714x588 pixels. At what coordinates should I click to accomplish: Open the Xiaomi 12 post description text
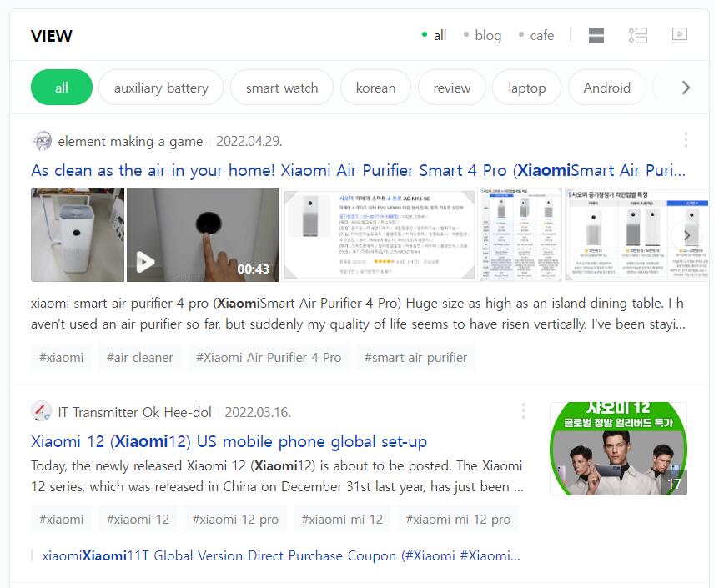[277, 476]
